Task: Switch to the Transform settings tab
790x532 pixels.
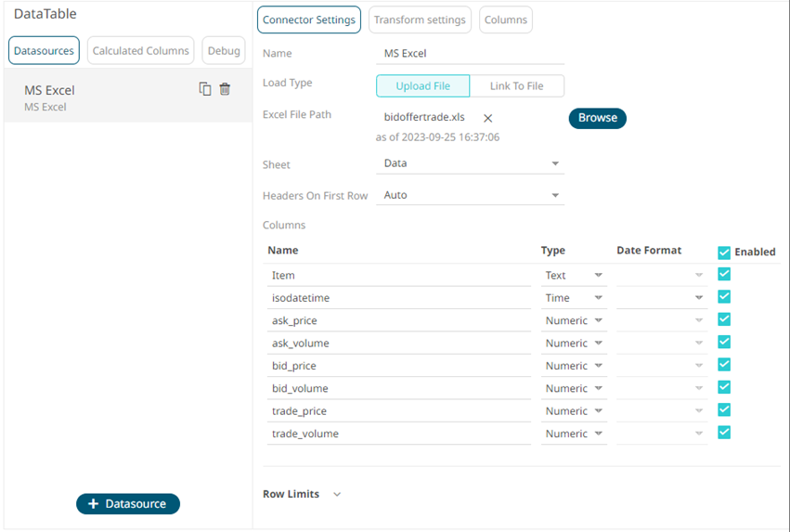Action: pyautogui.click(x=421, y=19)
